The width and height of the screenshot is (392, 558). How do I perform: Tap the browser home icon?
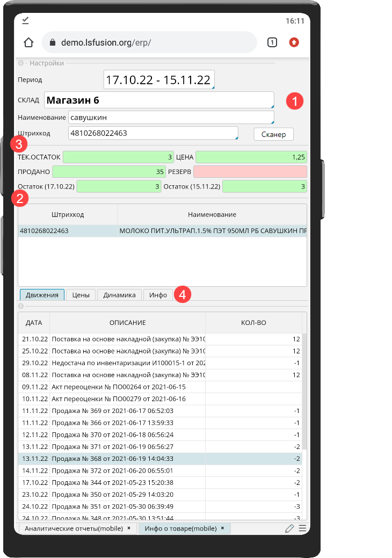[x=29, y=42]
